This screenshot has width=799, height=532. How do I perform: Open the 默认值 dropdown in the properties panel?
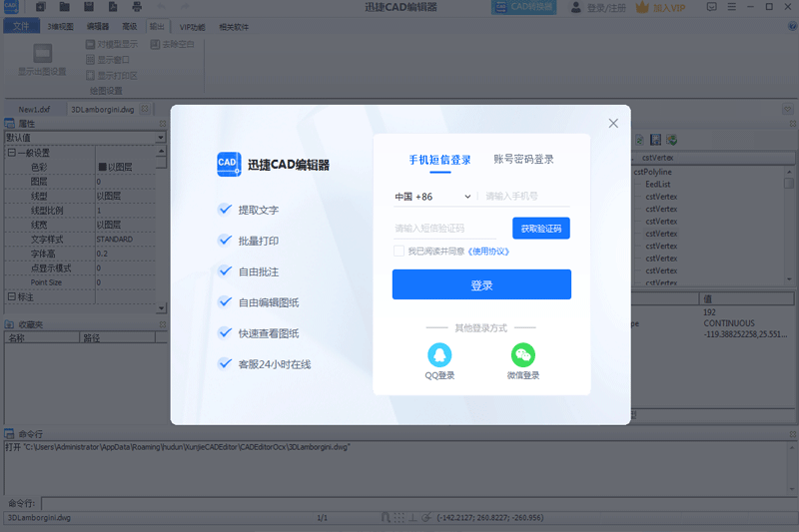161,138
